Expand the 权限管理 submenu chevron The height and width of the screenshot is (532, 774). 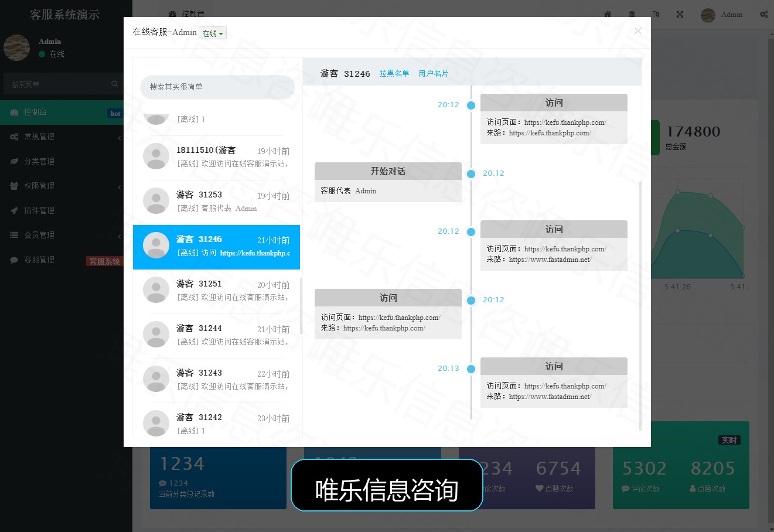tap(119, 187)
